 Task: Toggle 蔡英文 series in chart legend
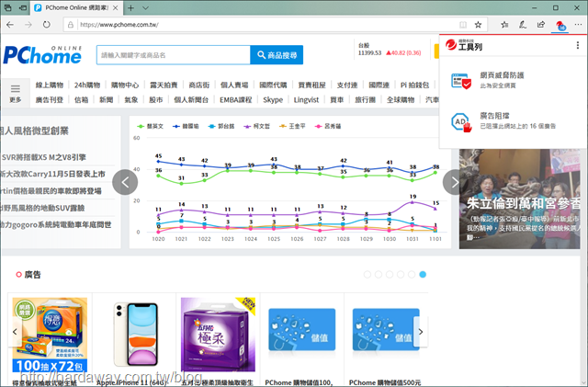point(150,126)
